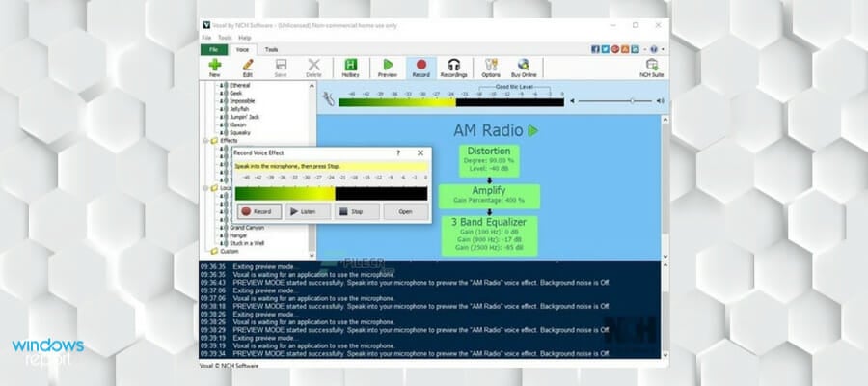This screenshot has height=386, width=868.
Task: Open the Help menu
Action: pos(245,38)
